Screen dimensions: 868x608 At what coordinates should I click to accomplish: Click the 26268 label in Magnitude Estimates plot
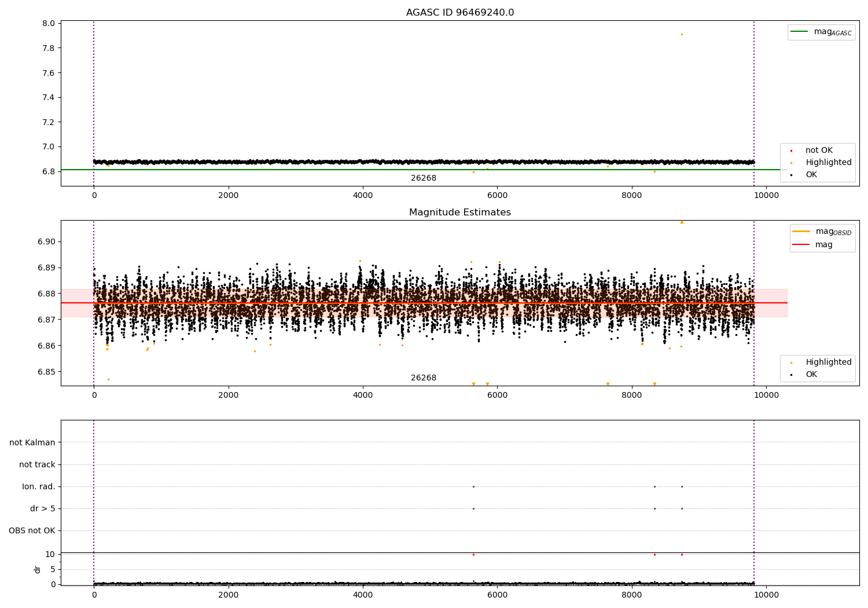(x=424, y=378)
